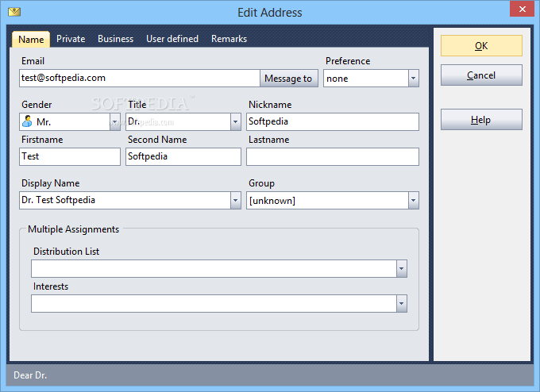This screenshot has height=392, width=540.
Task: Expand the Interests dropdown arrow
Action: pyautogui.click(x=402, y=304)
